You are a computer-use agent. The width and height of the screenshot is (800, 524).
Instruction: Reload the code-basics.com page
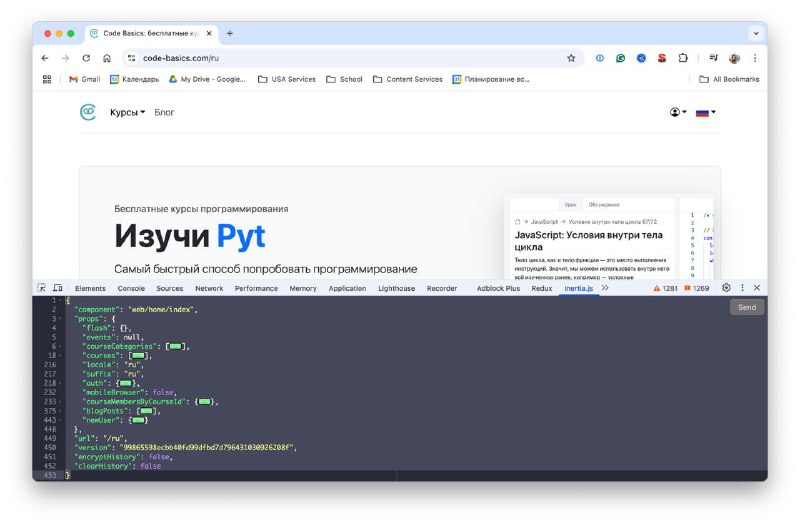tap(86, 58)
